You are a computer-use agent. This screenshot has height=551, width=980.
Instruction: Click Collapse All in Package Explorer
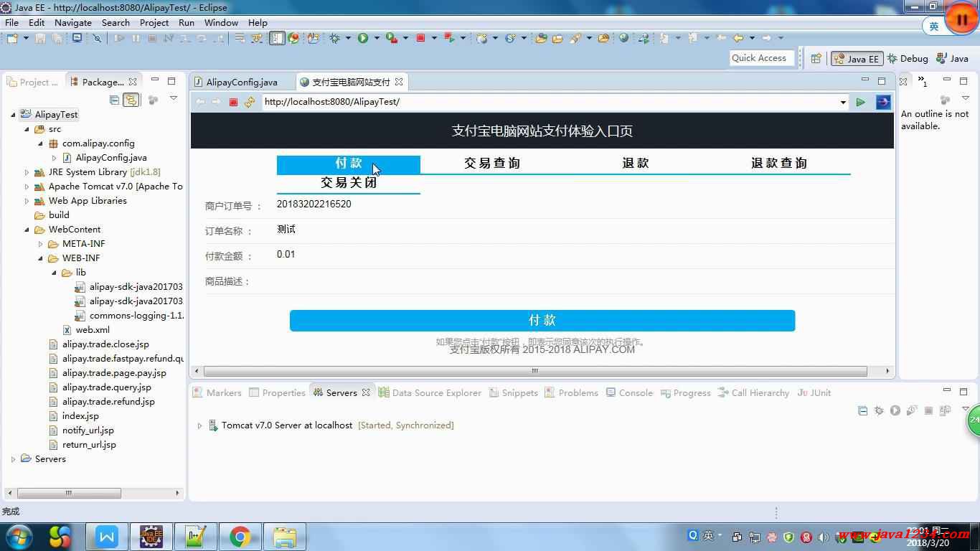114,100
